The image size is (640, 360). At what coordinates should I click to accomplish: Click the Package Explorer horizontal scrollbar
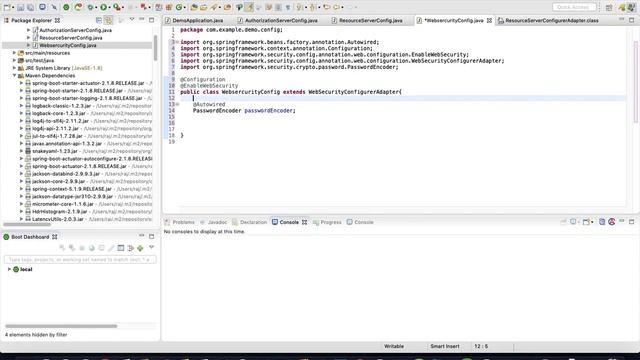[27, 224]
